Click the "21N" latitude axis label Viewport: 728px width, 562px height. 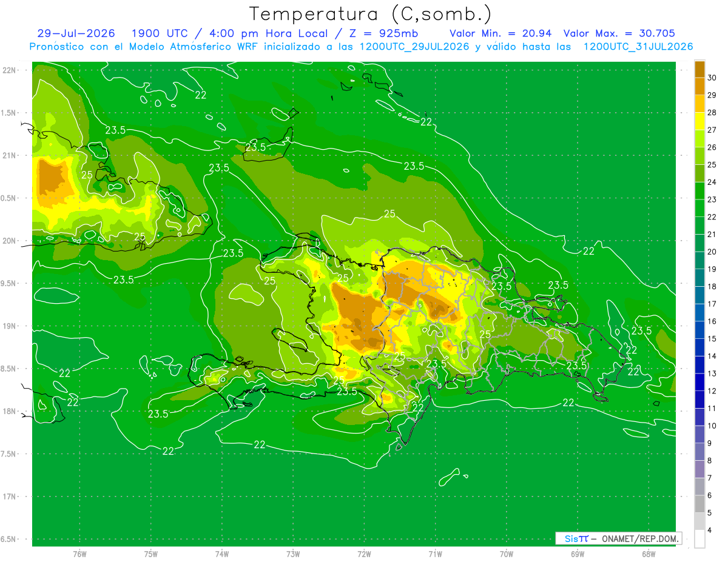pyautogui.click(x=10, y=156)
